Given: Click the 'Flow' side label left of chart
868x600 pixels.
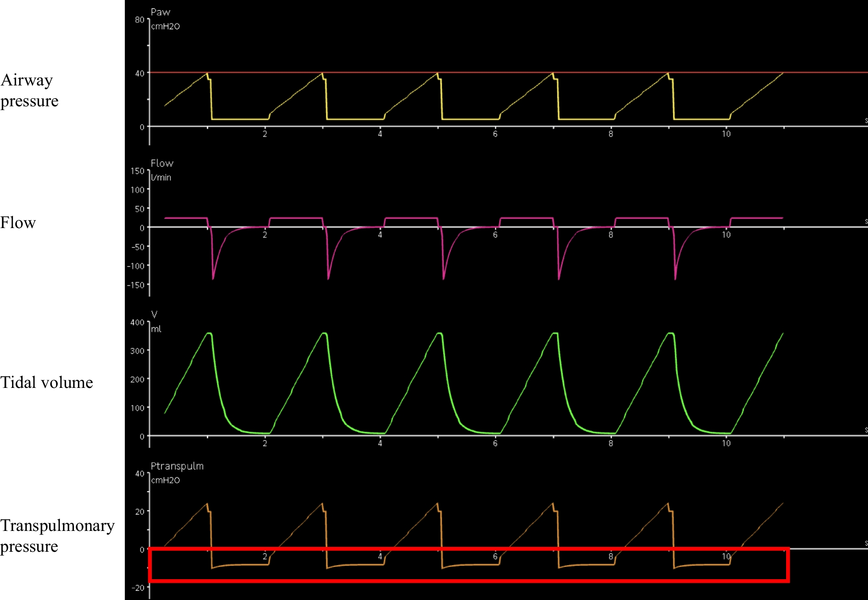Looking at the screenshot, I should 18,223.
